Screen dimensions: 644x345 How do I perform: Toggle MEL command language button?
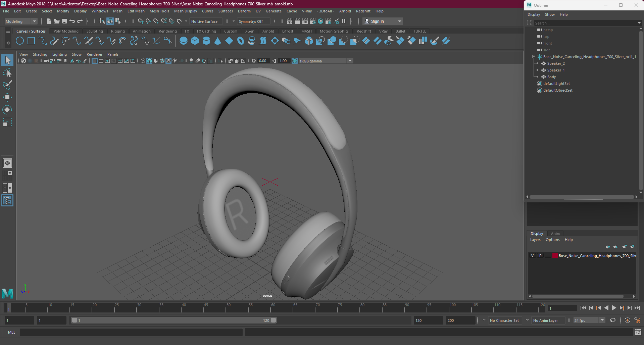[x=12, y=332]
